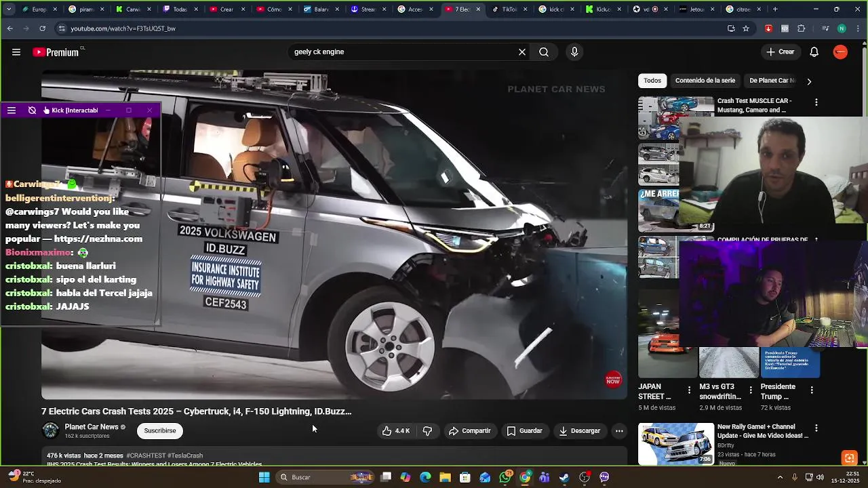This screenshot has height=488, width=868.
Task: Subscribe to Planet Car News
Action: coord(160,431)
